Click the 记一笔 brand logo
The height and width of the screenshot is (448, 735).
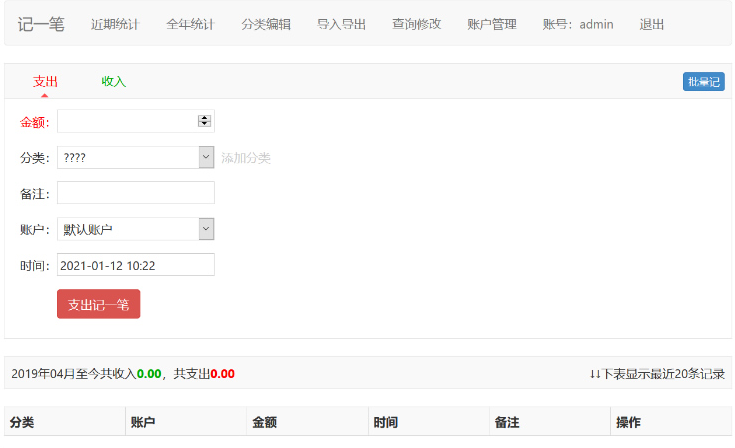(41, 24)
